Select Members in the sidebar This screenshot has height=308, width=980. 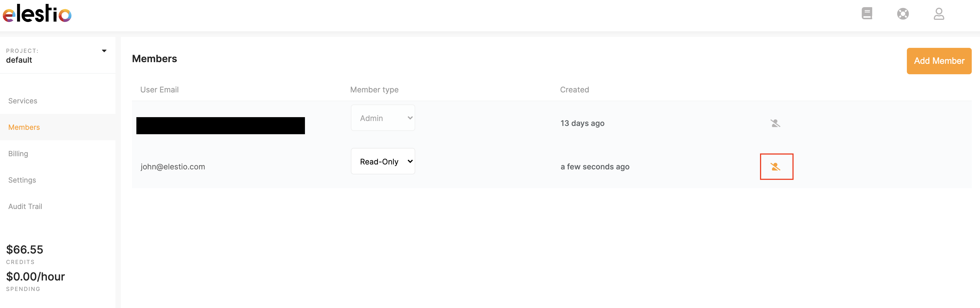(24, 127)
